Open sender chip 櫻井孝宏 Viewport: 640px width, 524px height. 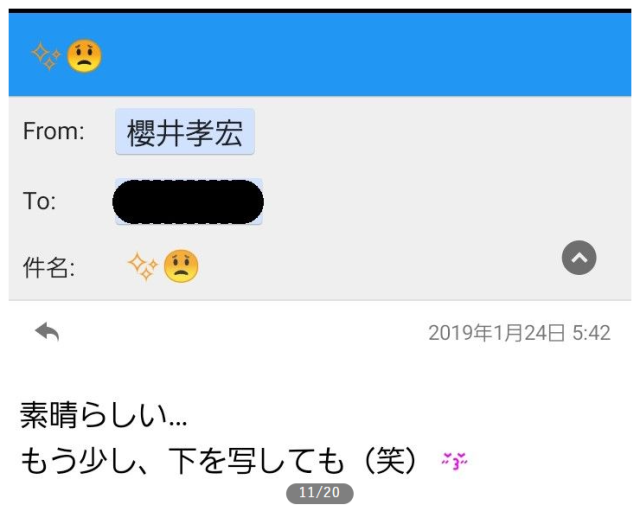click(185, 132)
